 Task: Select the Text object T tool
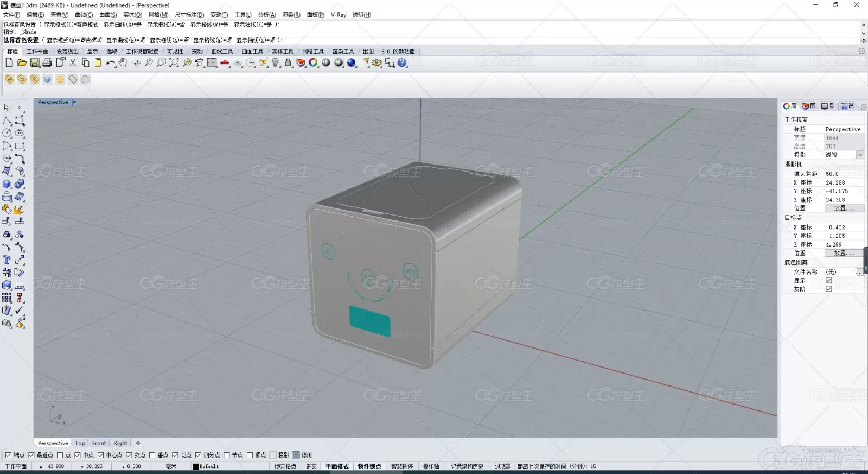tap(7, 260)
